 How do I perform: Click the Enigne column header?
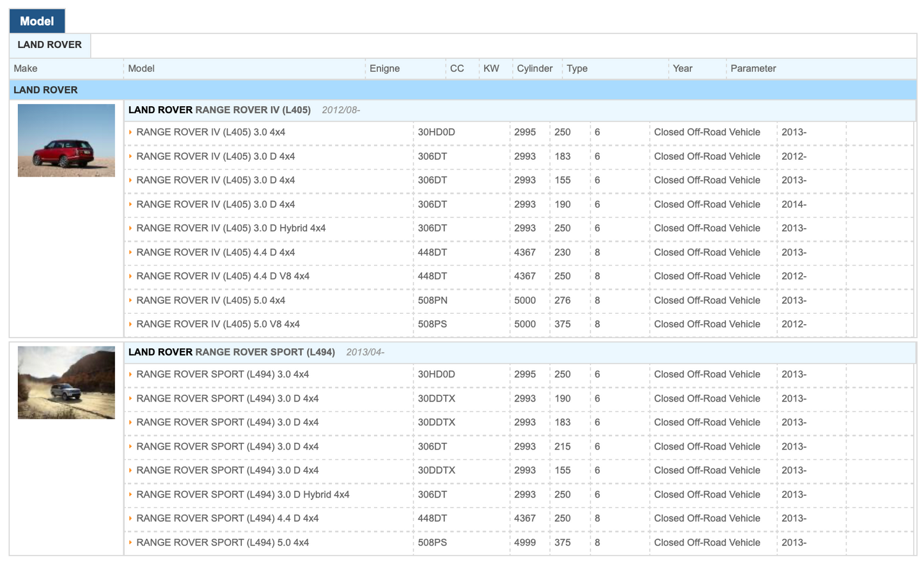384,68
